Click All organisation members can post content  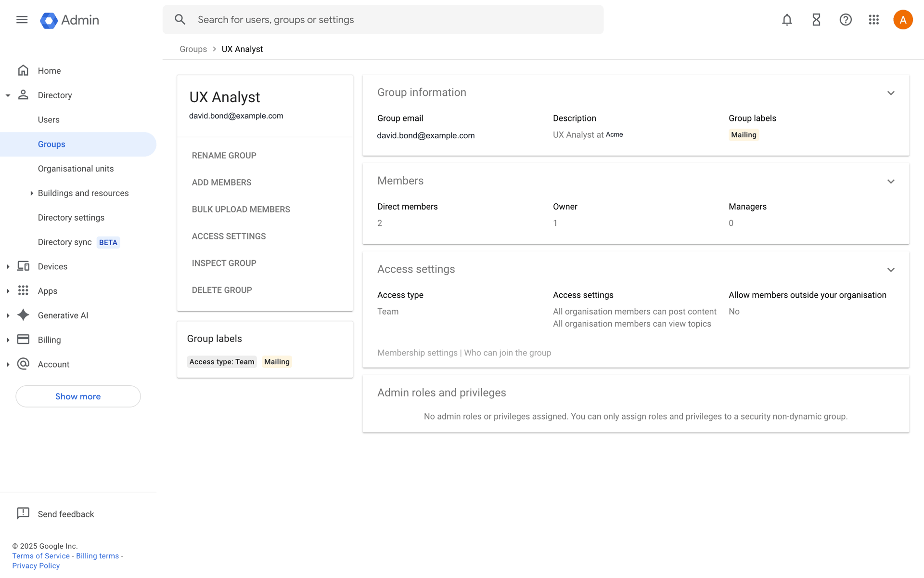pos(634,312)
